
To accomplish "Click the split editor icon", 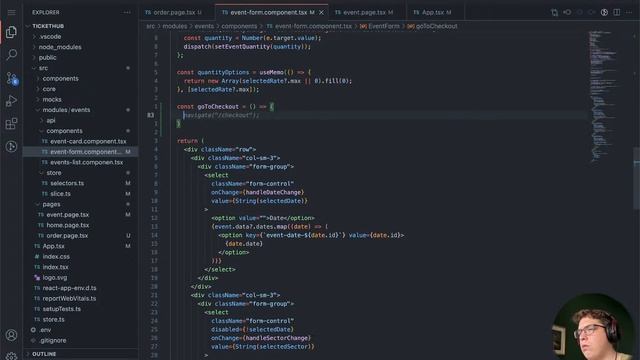I will click(x=617, y=12).
